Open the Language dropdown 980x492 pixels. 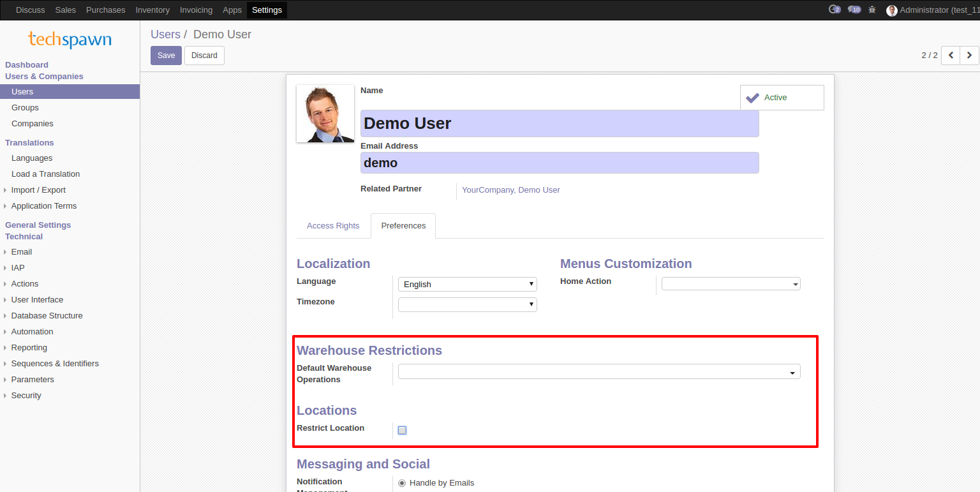(x=467, y=285)
